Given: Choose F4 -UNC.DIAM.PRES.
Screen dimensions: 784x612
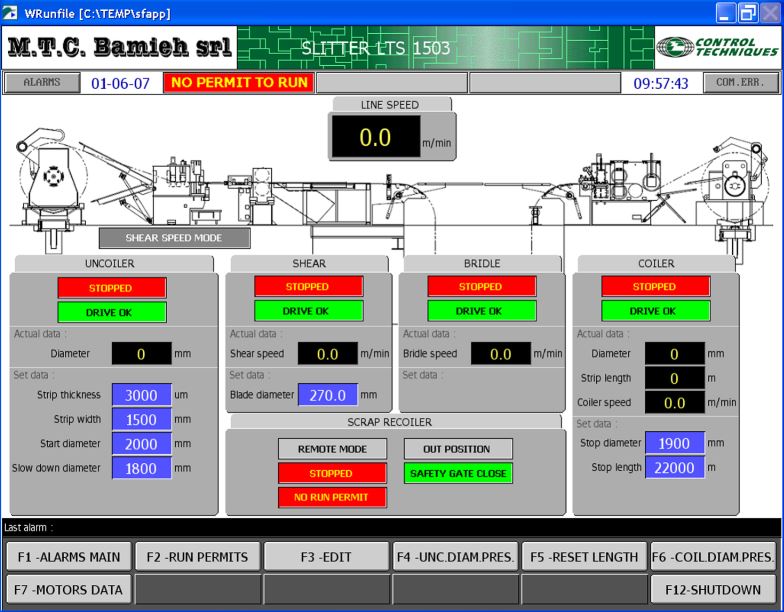Looking at the screenshot, I should pyautogui.click(x=454, y=556).
